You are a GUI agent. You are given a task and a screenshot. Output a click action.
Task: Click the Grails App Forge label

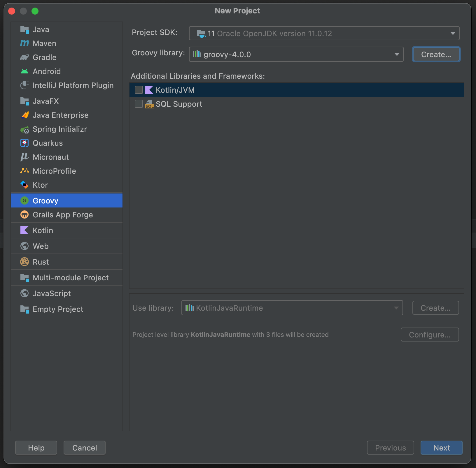pos(63,215)
